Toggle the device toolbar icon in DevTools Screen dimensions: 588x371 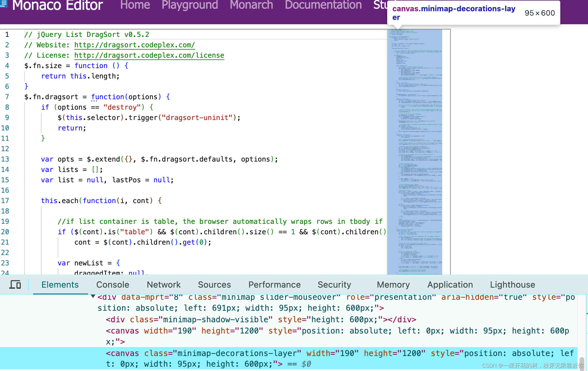pyautogui.click(x=15, y=285)
